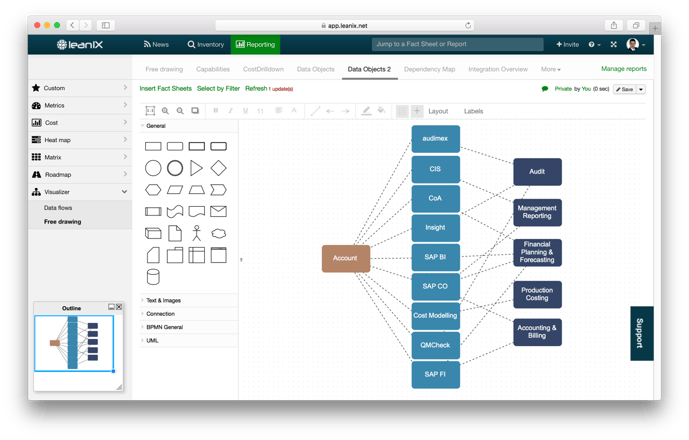Pick the parallelogram shape
This screenshot has height=440, width=689.
click(175, 190)
